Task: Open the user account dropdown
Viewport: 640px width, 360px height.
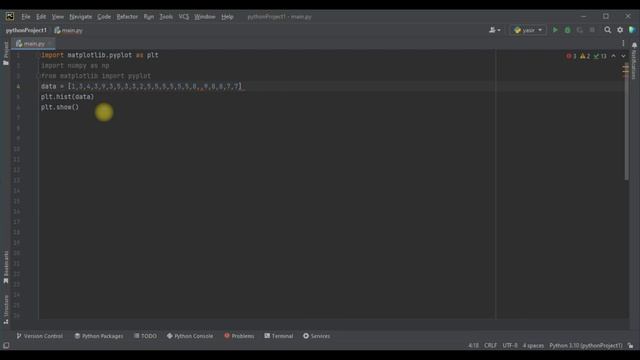Action: pyautogui.click(x=495, y=30)
